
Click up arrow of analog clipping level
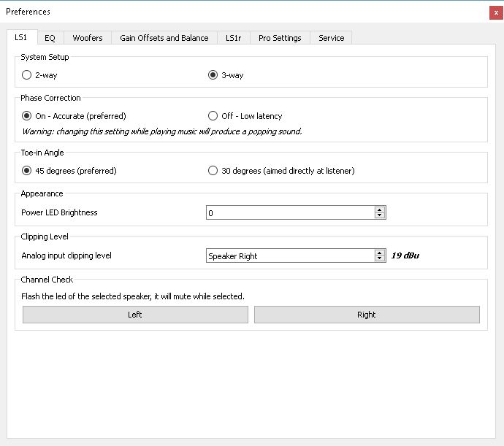tap(380, 253)
